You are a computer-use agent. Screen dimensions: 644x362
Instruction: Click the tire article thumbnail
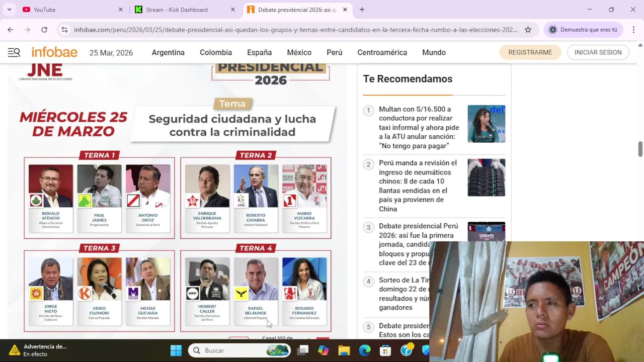[x=487, y=177]
